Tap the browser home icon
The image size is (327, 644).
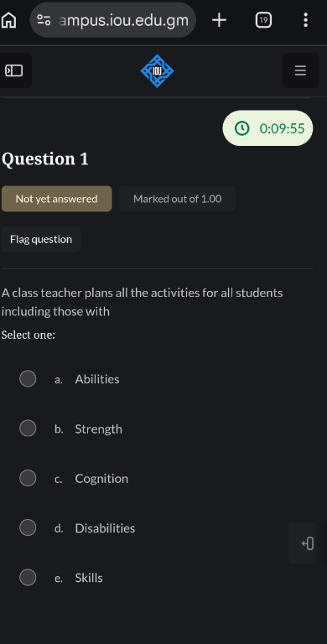tap(8, 20)
